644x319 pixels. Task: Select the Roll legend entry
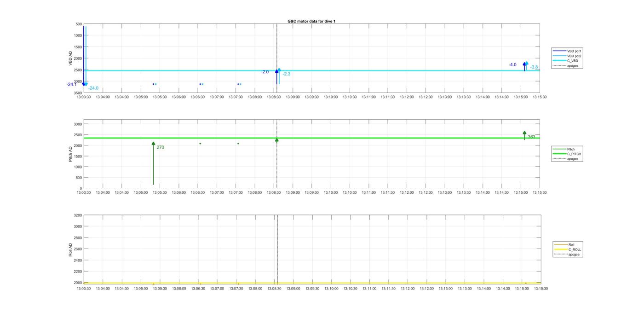(x=564, y=244)
